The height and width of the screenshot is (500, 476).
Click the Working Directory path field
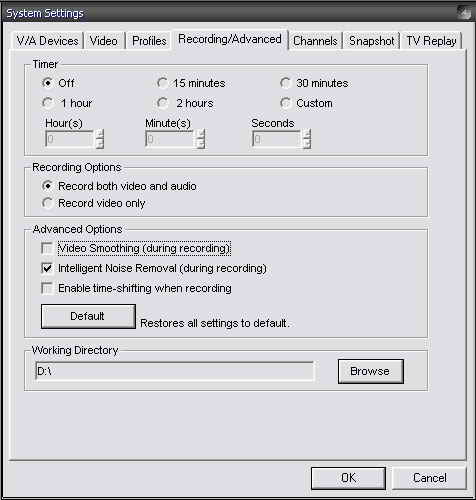tap(174, 371)
